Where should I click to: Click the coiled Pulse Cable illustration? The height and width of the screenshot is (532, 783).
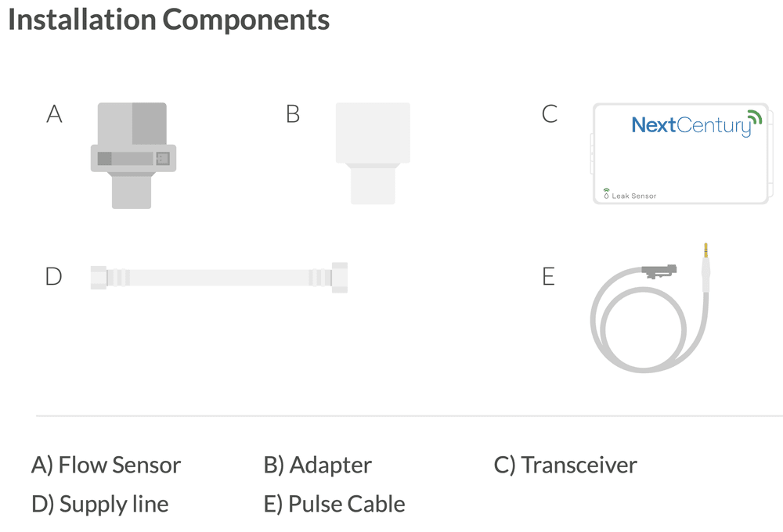click(x=650, y=307)
